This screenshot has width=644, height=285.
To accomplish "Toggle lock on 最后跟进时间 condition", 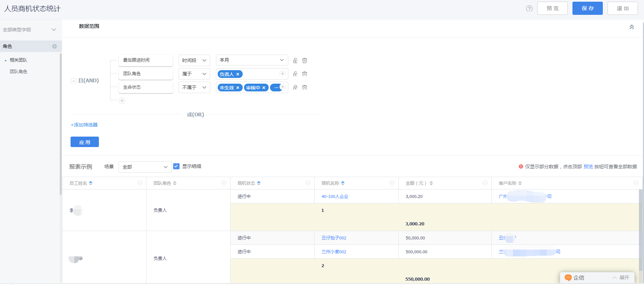I will point(295,61).
